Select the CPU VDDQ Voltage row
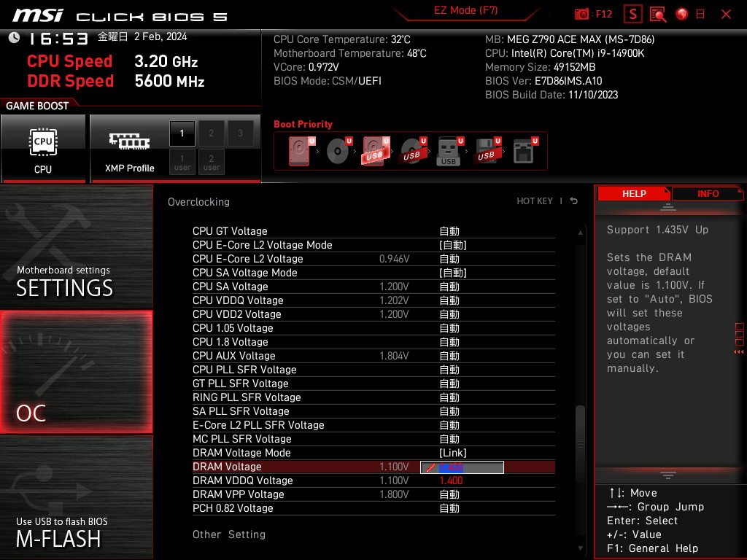The height and width of the screenshot is (560, 747). click(x=373, y=300)
